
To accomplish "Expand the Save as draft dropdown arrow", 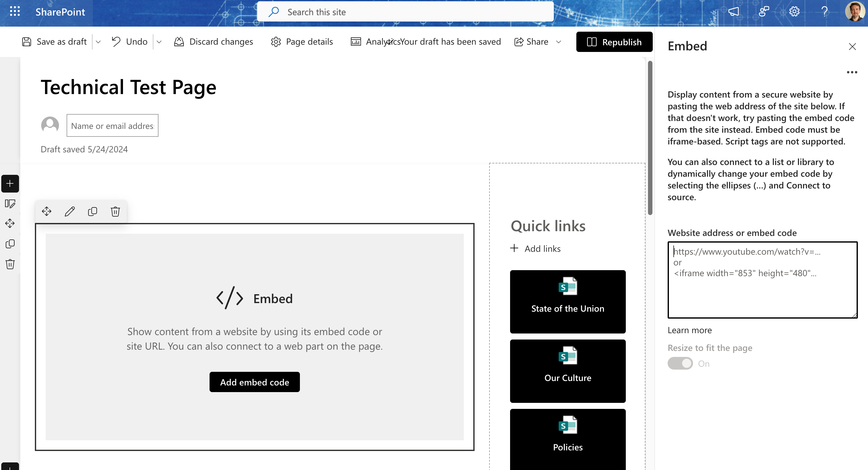I will point(98,42).
